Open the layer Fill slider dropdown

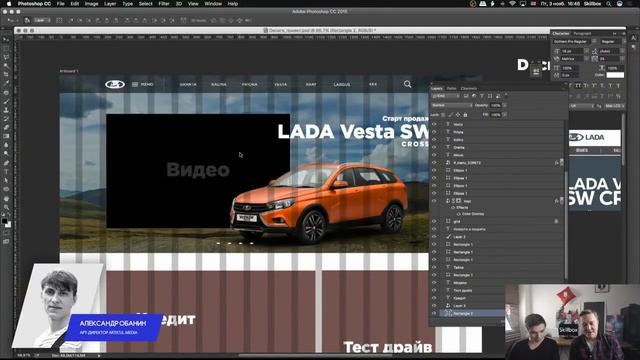coord(504,115)
